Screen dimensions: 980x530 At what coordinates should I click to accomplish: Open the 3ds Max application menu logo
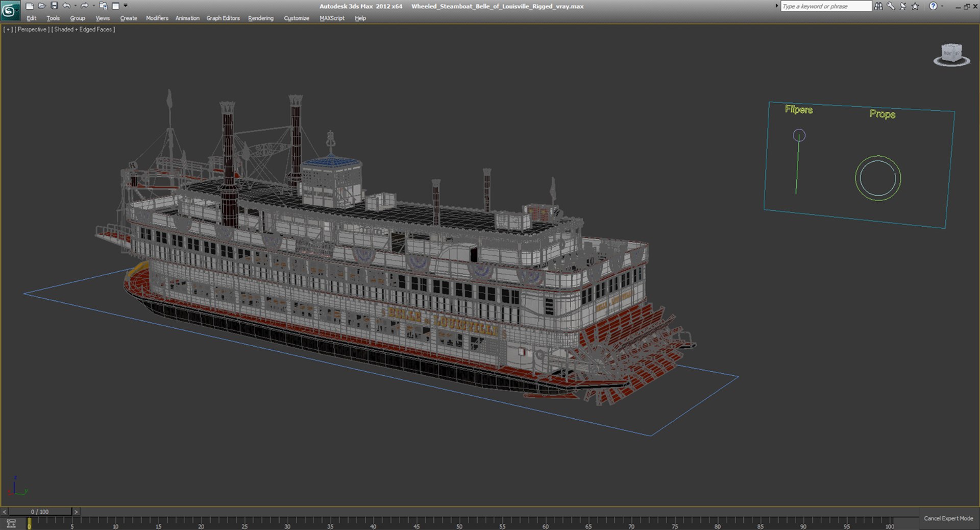[10, 10]
